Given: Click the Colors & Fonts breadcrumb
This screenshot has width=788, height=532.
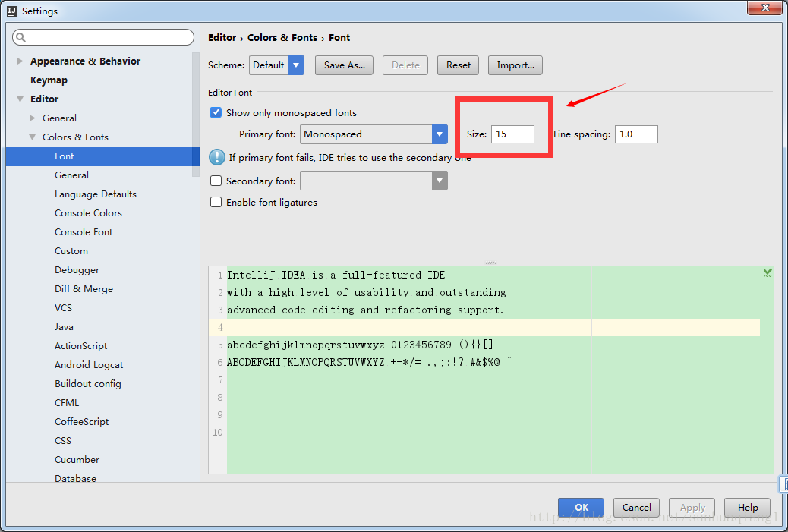Looking at the screenshot, I should coord(283,37).
